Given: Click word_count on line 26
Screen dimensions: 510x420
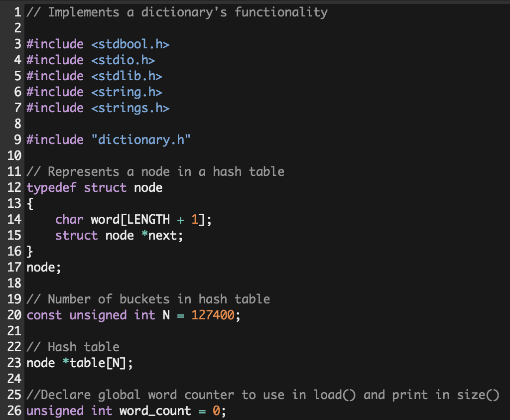Looking at the screenshot, I should tap(155, 411).
